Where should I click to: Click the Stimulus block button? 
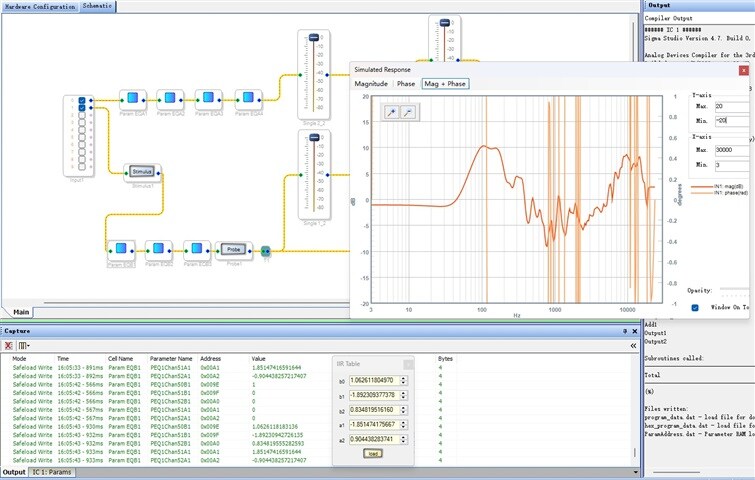[x=142, y=171]
